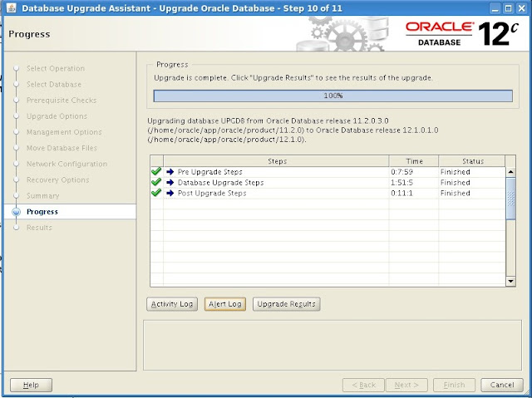The height and width of the screenshot is (398, 532).
Task: Click Finished status of Pre Upgrade Steps
Action: (455, 172)
